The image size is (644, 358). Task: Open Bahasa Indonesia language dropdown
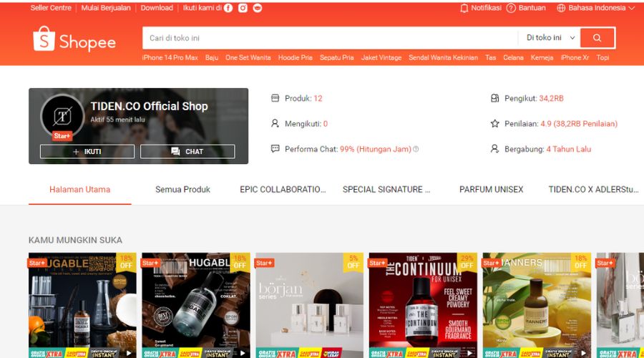pos(596,8)
